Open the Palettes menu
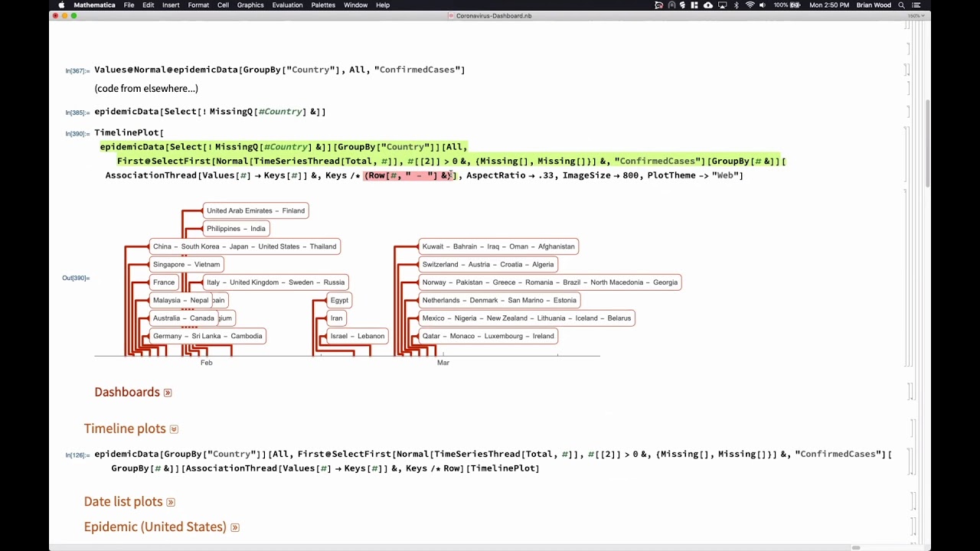 click(x=323, y=5)
